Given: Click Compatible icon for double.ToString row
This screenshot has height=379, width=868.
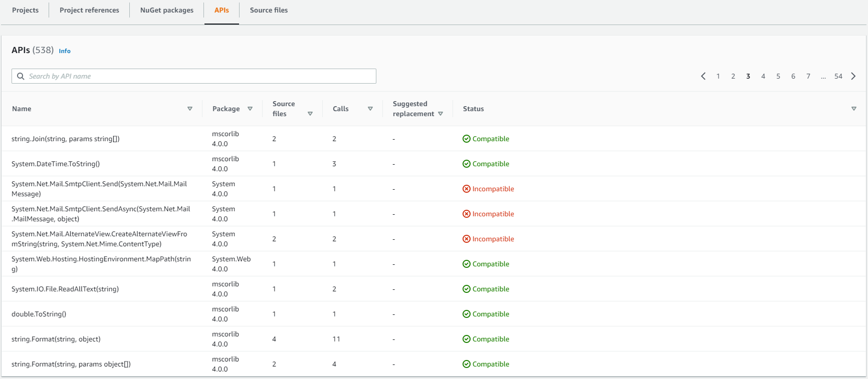Looking at the screenshot, I should [x=467, y=314].
